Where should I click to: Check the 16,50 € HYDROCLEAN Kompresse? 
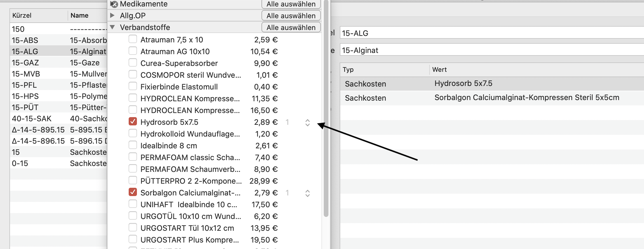coord(133,110)
